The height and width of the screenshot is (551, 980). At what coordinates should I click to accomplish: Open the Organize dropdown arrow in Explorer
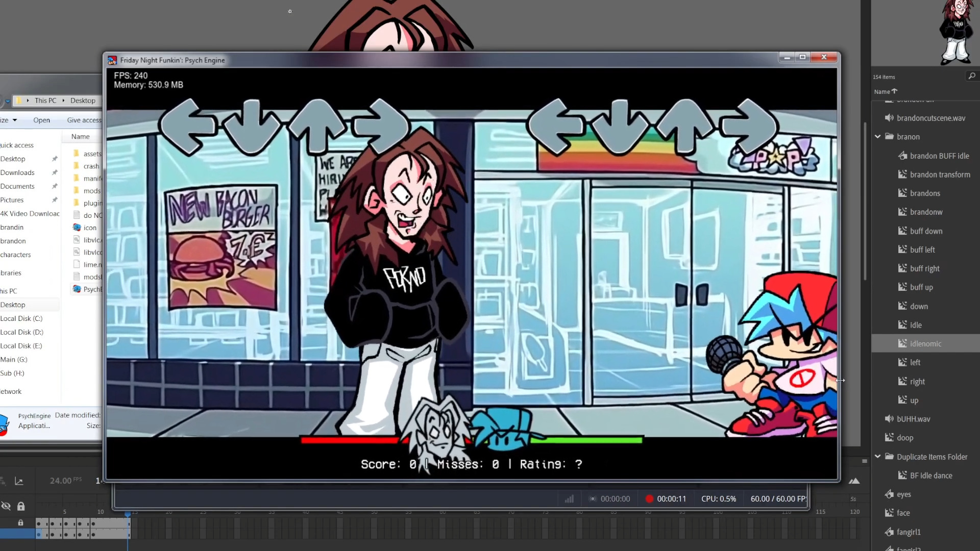(15, 120)
